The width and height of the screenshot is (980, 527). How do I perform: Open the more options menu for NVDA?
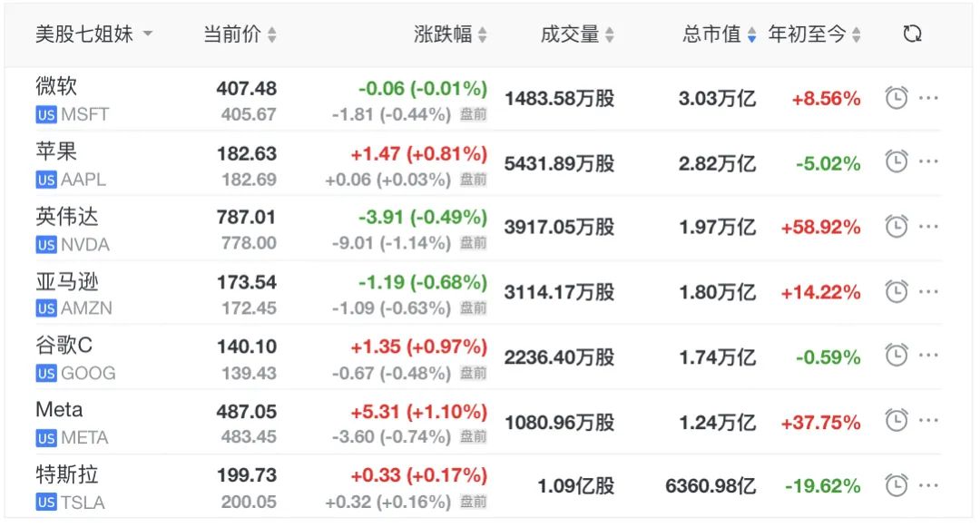[x=929, y=227]
